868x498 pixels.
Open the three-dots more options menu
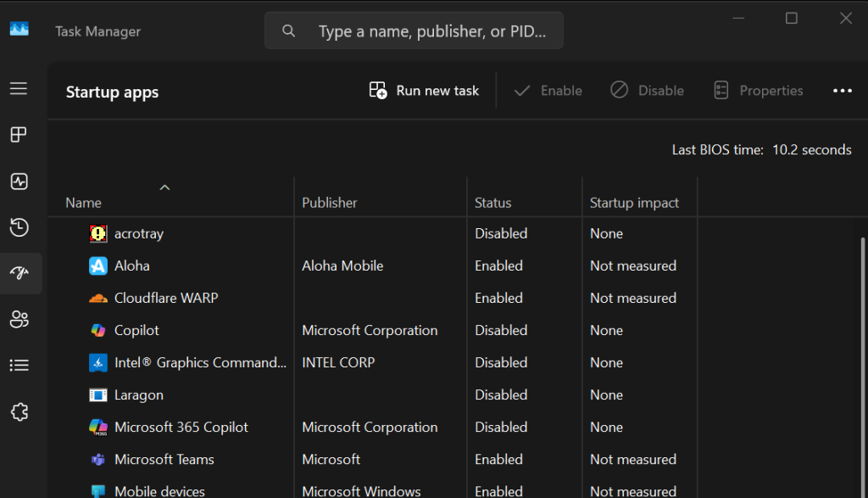point(842,91)
